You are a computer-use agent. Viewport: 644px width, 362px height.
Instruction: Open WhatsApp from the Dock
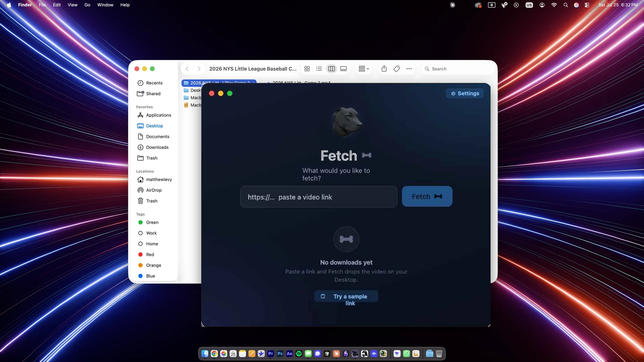click(407, 354)
